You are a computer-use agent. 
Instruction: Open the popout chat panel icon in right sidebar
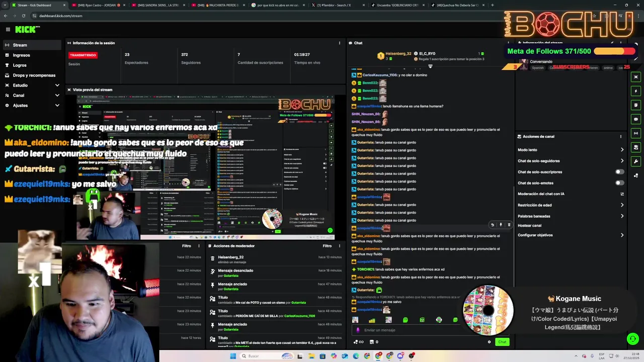tap(636, 77)
